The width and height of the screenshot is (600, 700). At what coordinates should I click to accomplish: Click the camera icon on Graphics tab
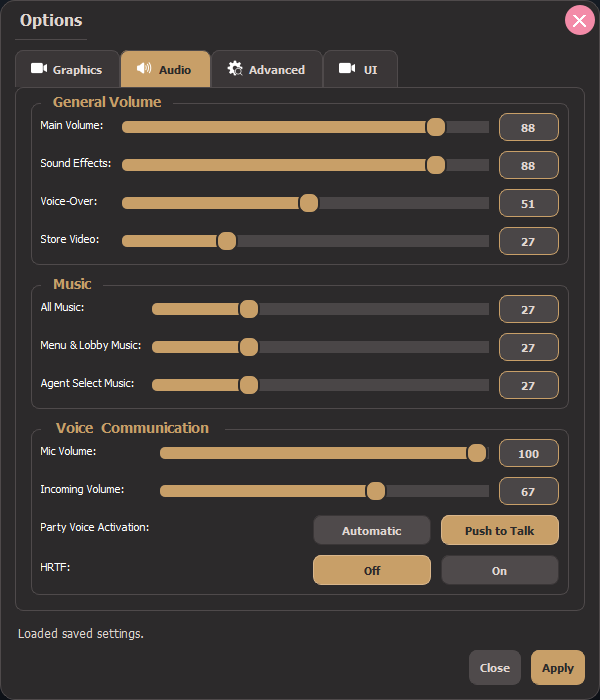[x=39, y=68]
